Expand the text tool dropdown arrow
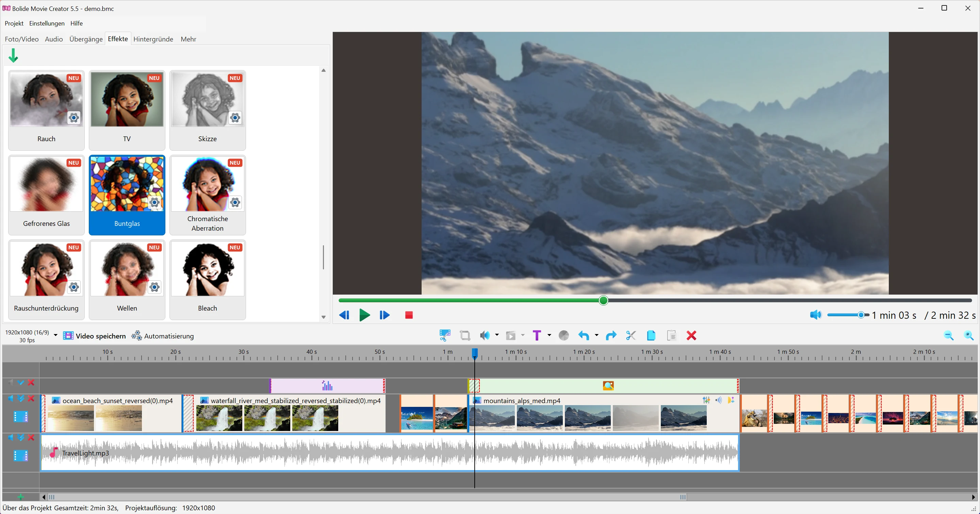980x514 pixels. (x=549, y=335)
